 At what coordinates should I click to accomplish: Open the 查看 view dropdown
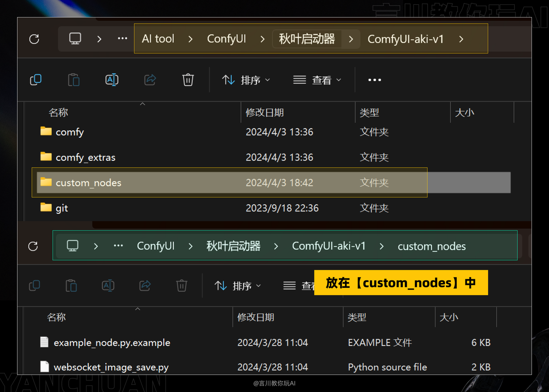click(318, 79)
